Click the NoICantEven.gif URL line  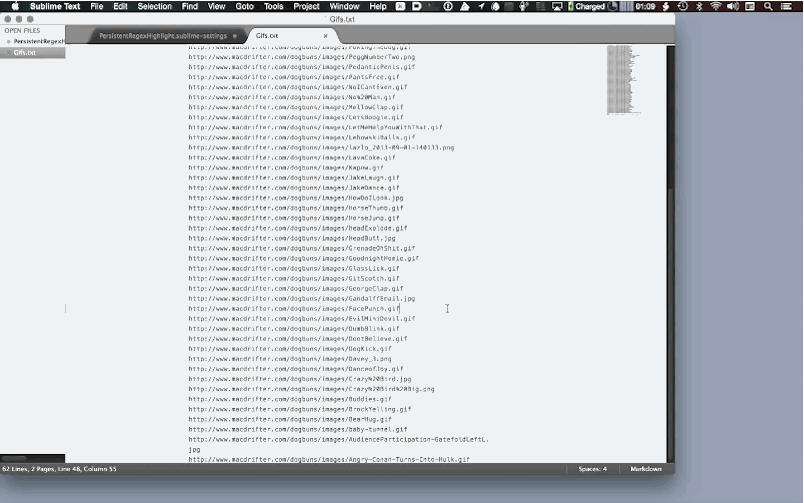297,87
